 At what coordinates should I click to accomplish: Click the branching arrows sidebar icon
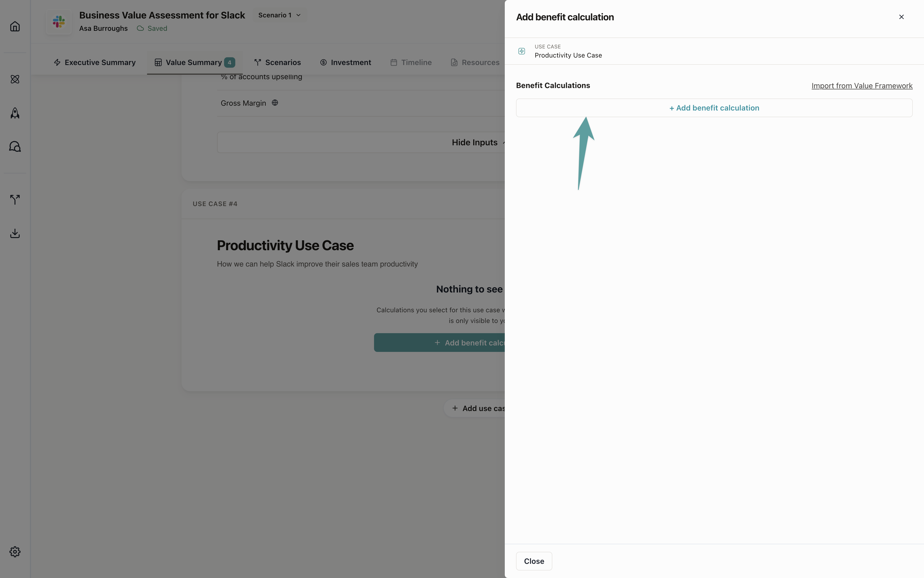15,200
